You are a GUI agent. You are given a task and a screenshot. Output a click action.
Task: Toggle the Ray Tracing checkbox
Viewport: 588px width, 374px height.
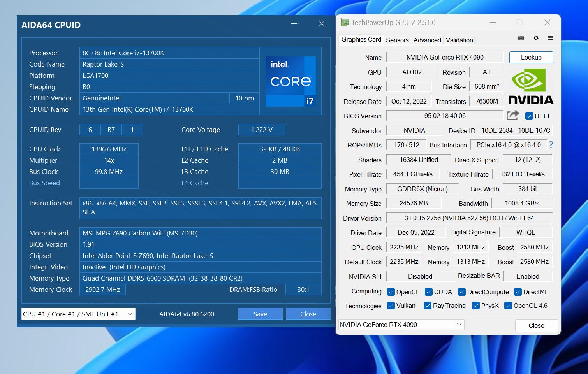tap(428, 306)
